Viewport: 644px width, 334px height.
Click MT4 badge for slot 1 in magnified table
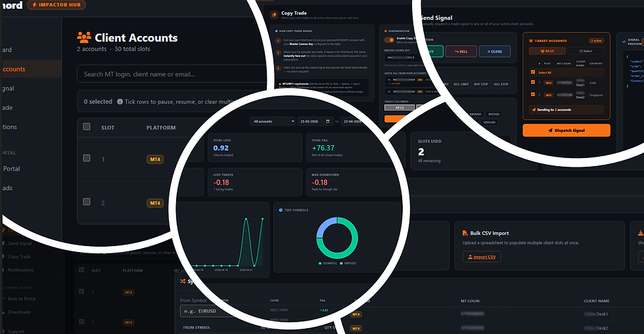[x=155, y=159]
